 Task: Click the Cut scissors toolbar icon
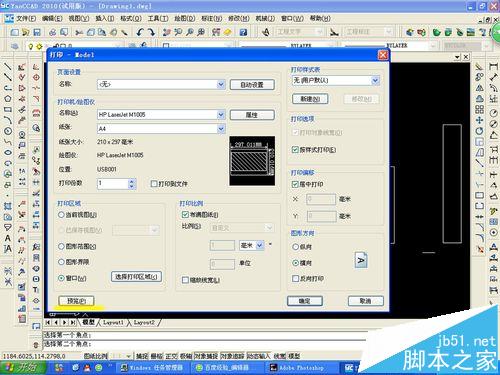(79, 32)
